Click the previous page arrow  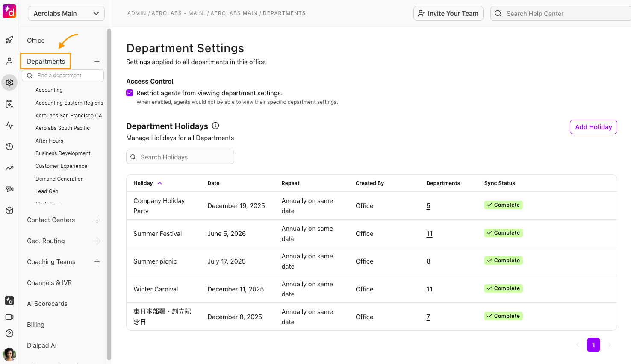pos(578,345)
